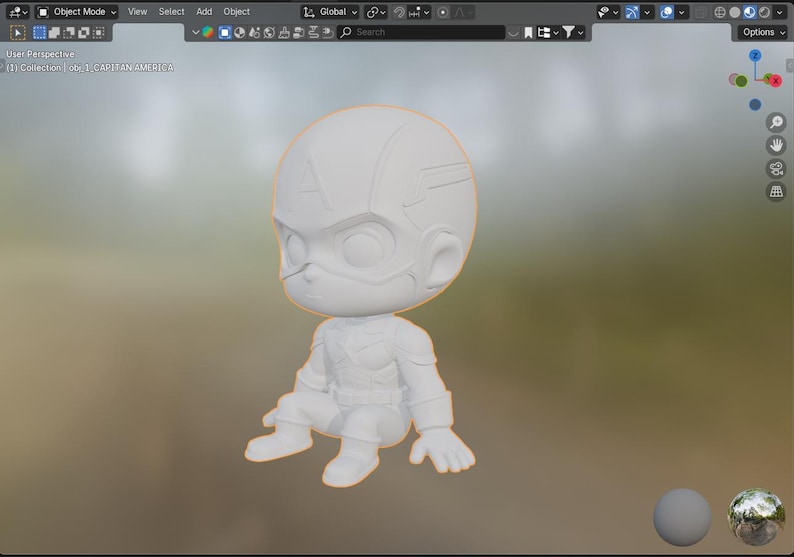Click the 'obj_1_CAPITAN AMERICA' overlay text
This screenshot has width=794, height=557.
[122, 68]
